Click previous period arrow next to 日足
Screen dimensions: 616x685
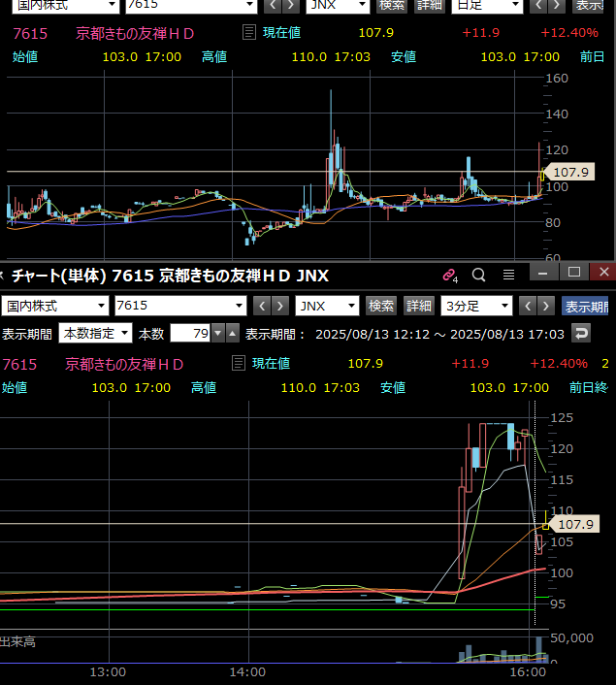point(538,5)
